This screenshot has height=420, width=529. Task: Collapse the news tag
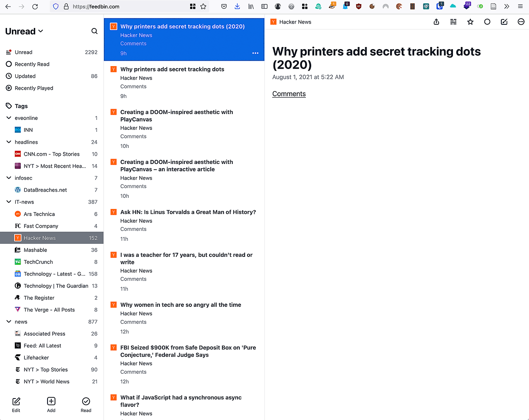[9, 322]
